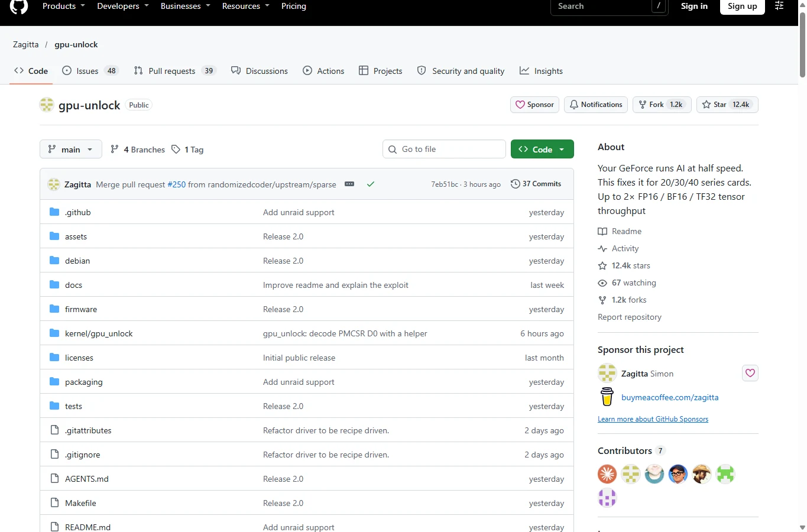Open the Discussions tab
Image resolution: width=807 pixels, height=532 pixels.
[x=260, y=71]
